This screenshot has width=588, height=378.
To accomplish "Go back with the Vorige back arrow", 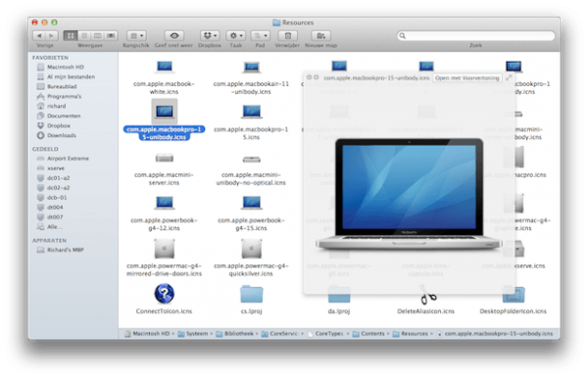I will (x=39, y=35).
